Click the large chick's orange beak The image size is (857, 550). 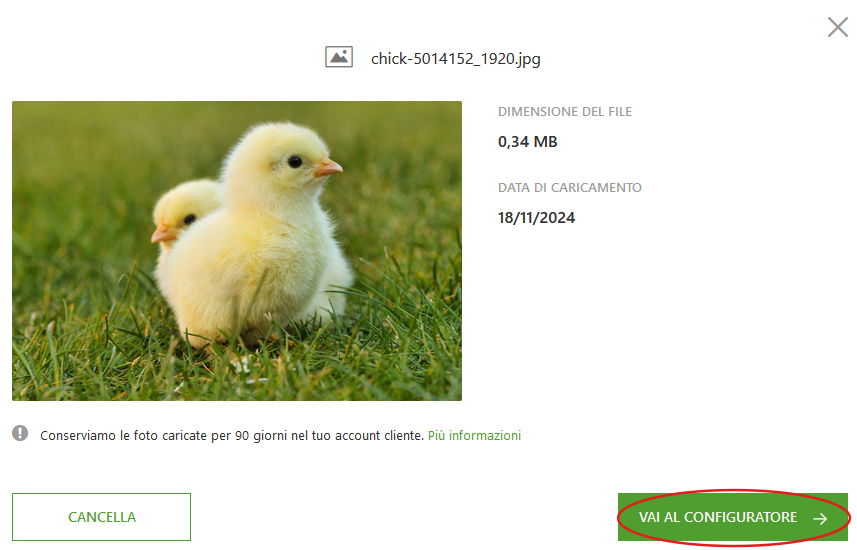328,167
